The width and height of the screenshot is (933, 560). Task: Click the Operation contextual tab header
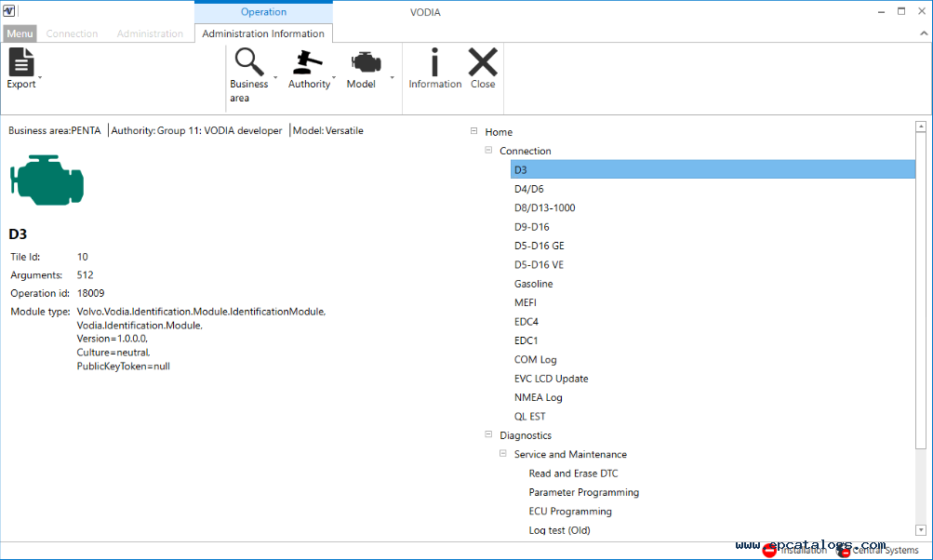tap(263, 12)
